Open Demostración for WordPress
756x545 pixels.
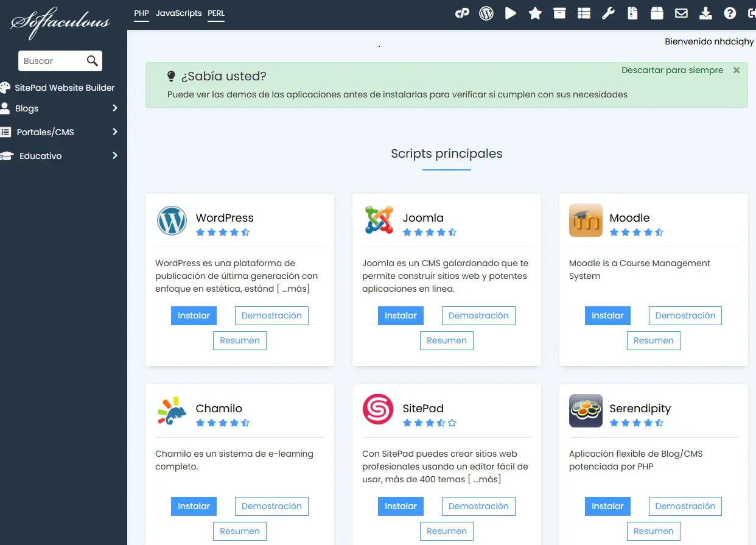[x=271, y=315]
